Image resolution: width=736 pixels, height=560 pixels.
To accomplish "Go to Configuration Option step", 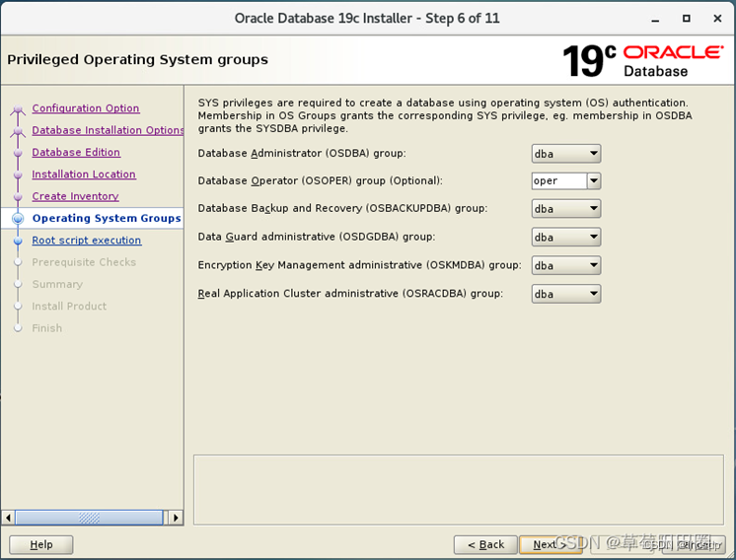I will [86, 108].
